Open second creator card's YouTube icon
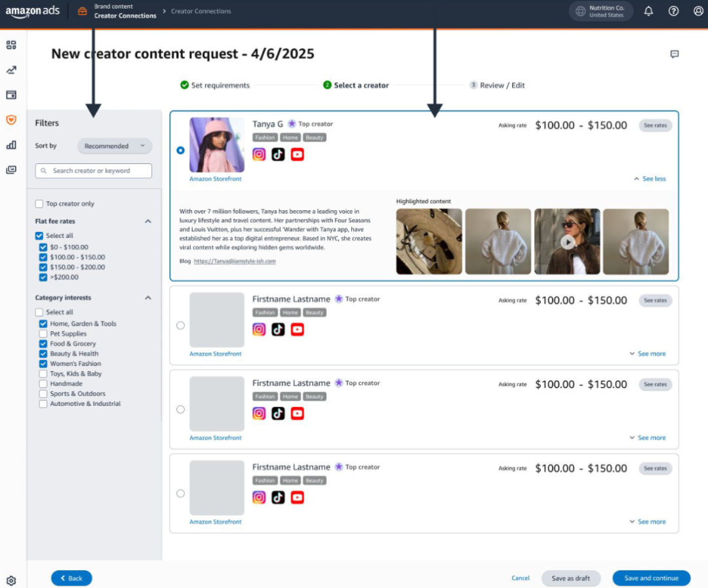708x588 pixels. click(297, 330)
